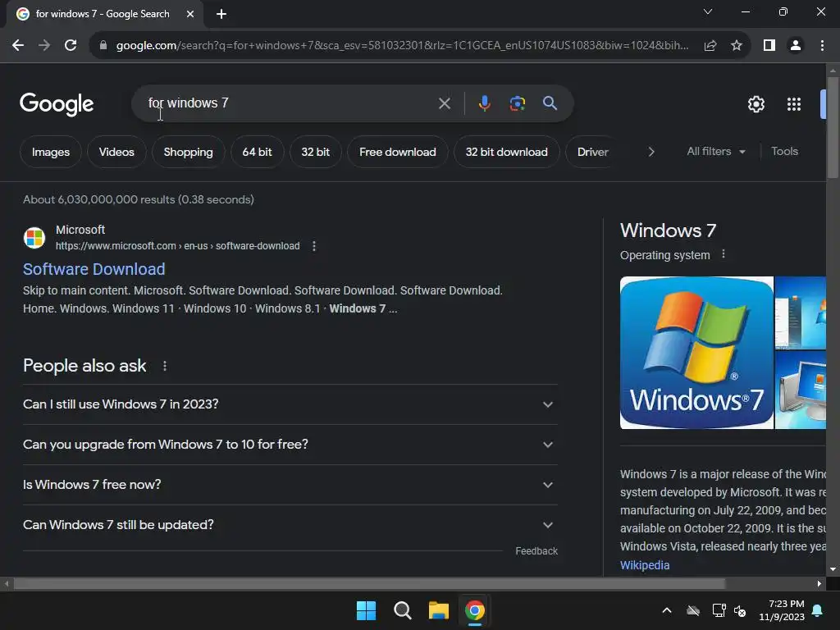Show hidden system tray icons

[x=667, y=610]
